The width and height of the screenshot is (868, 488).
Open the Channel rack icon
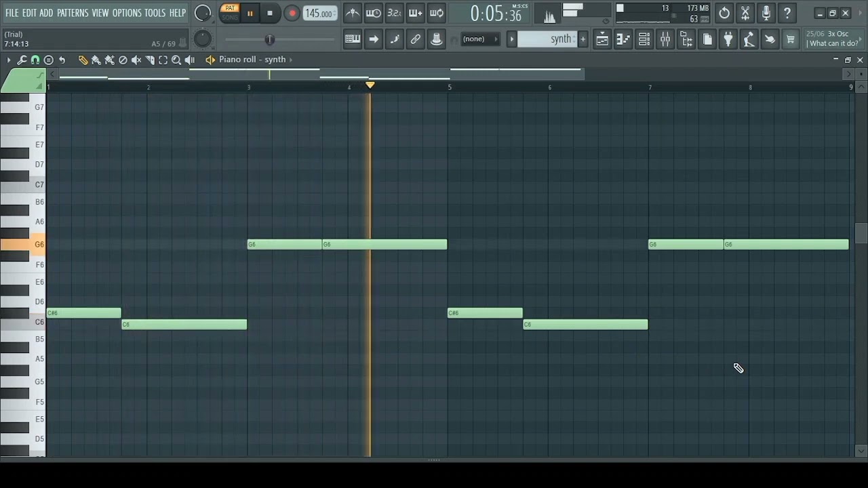click(x=644, y=40)
